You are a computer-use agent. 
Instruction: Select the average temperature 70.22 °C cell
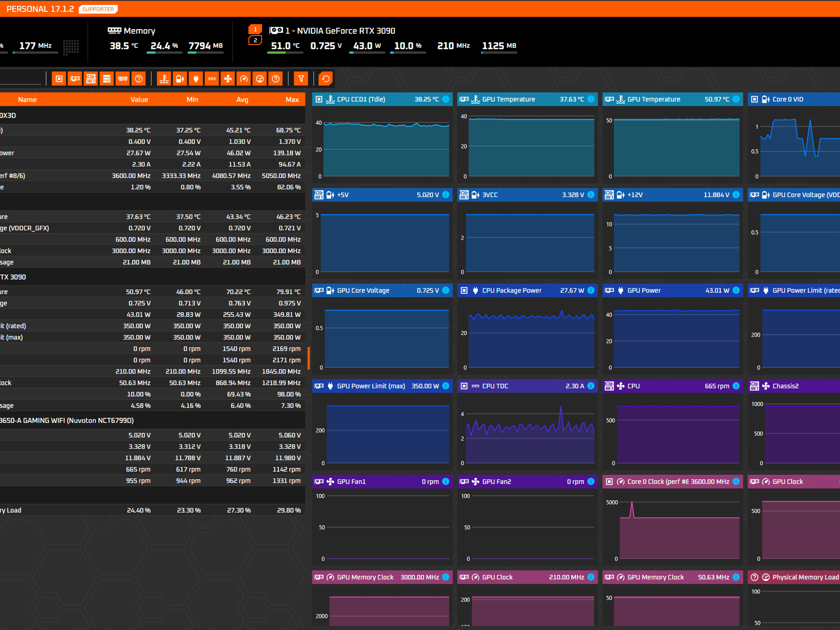(238, 292)
